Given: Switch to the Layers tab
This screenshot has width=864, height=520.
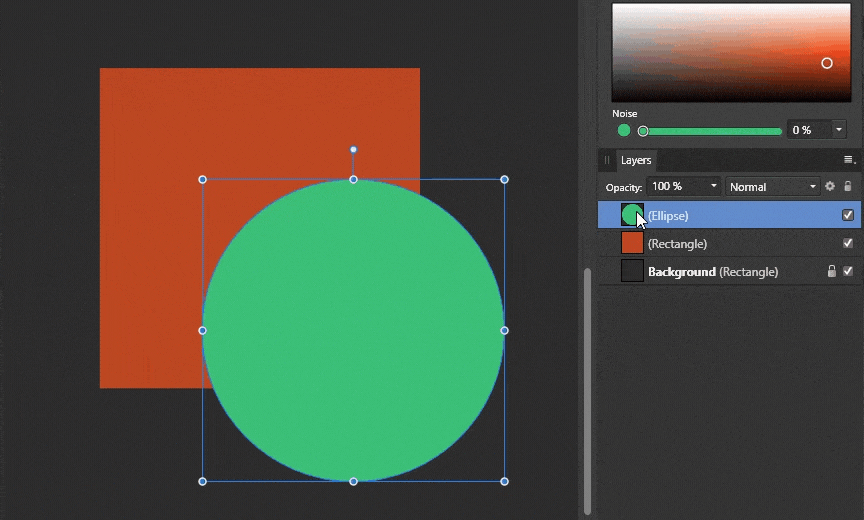Looking at the screenshot, I should [636, 160].
